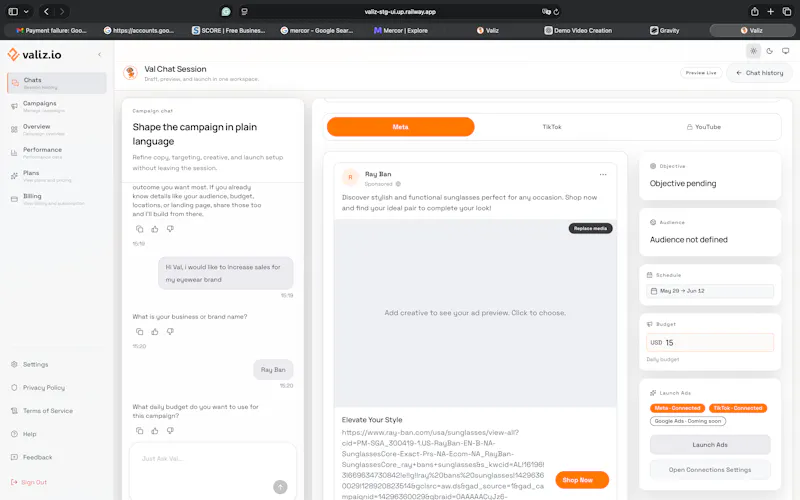This screenshot has width=800, height=500.
Task: Show browser tab overview
Action: 787,11
